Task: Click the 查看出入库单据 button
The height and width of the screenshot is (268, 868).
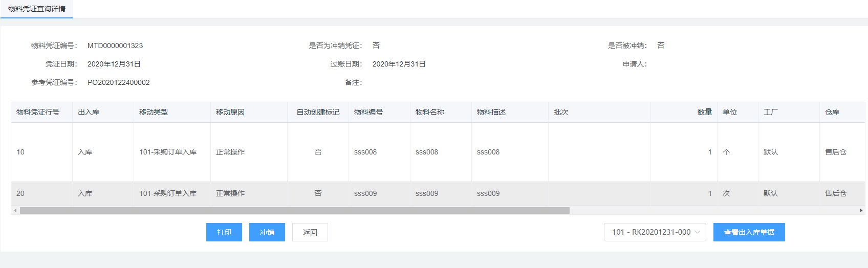Action: [749, 232]
